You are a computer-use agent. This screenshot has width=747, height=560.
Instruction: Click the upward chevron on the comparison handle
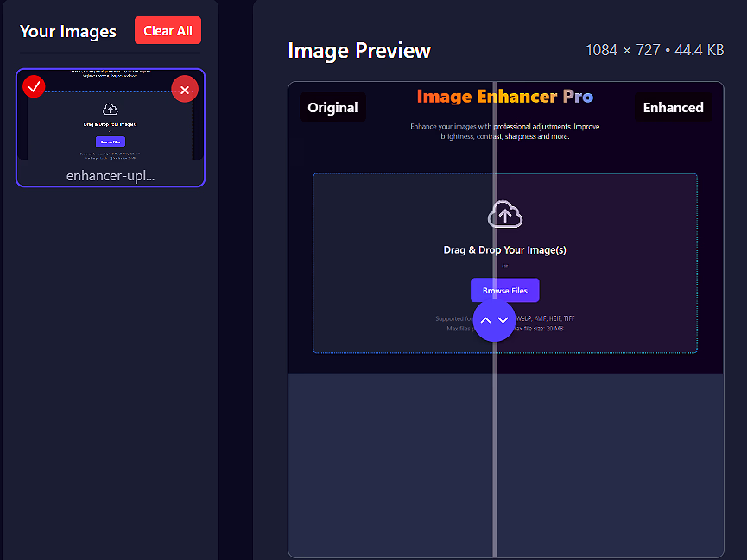coord(486,320)
